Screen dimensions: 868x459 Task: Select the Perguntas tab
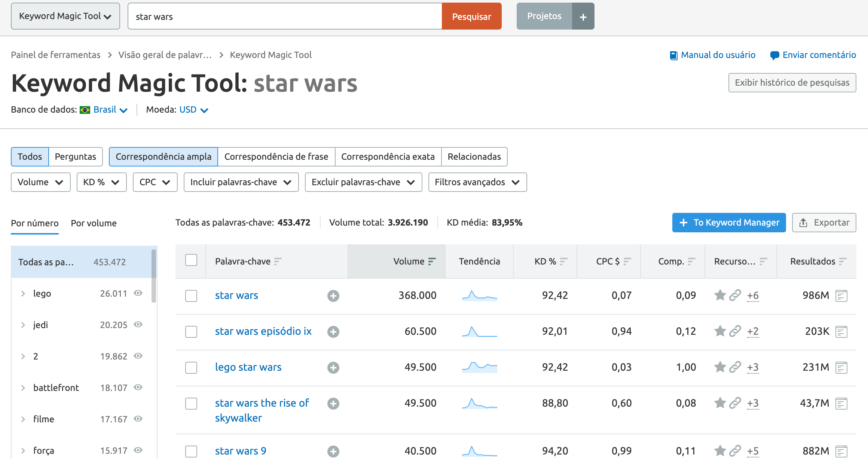coord(76,157)
